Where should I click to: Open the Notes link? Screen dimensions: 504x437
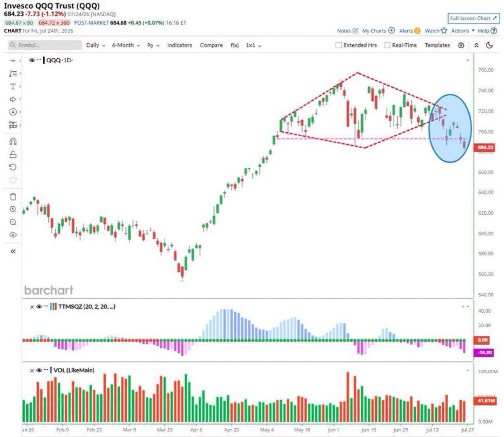click(344, 31)
